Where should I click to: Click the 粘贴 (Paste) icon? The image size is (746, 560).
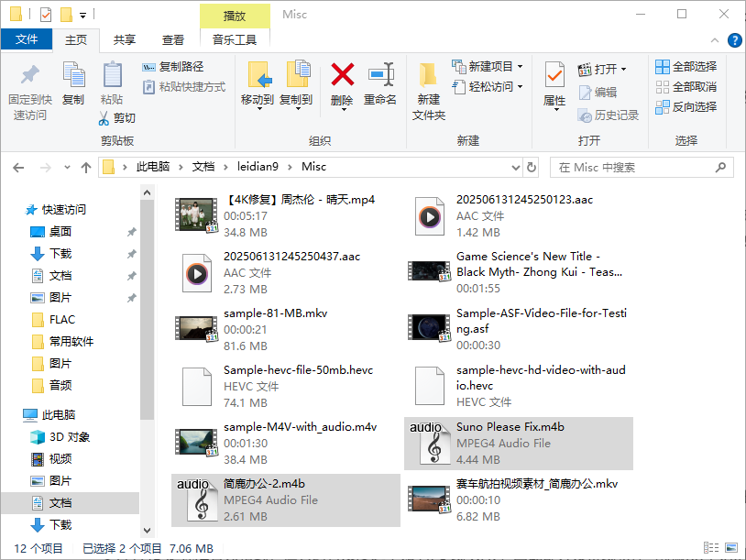tap(112, 87)
